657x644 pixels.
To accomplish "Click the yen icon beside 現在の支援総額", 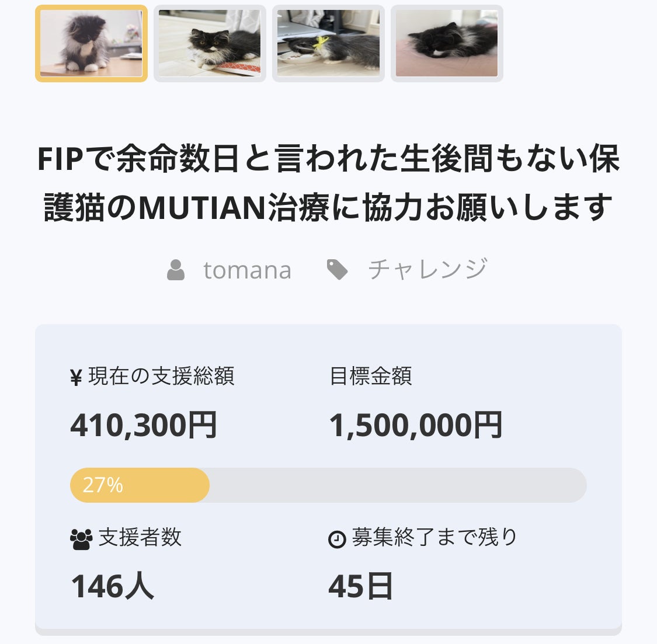I will tap(76, 377).
